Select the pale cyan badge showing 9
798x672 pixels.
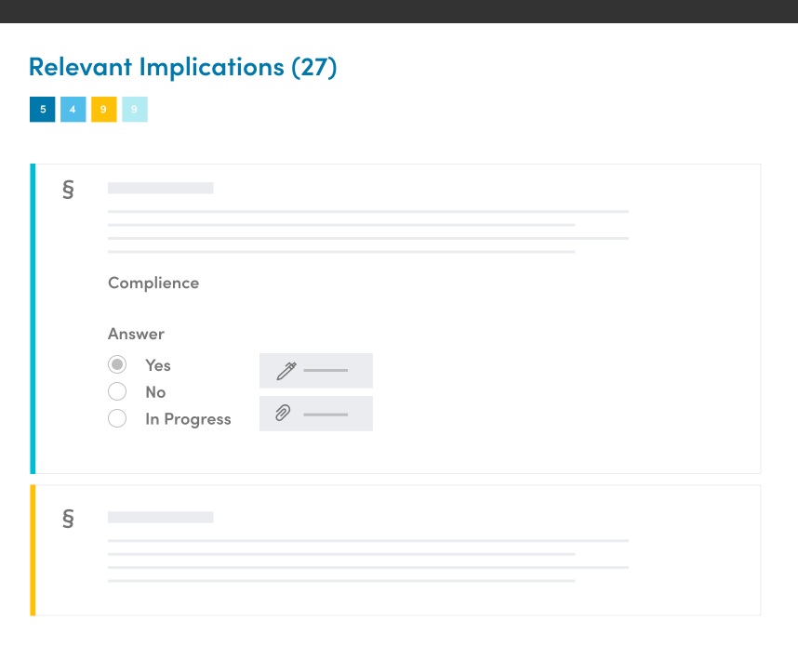coord(135,110)
